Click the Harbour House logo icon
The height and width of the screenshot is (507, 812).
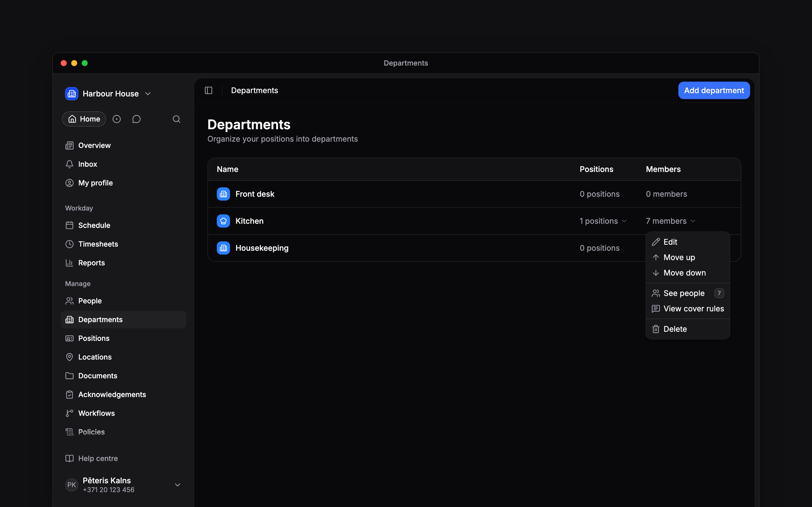click(x=71, y=94)
